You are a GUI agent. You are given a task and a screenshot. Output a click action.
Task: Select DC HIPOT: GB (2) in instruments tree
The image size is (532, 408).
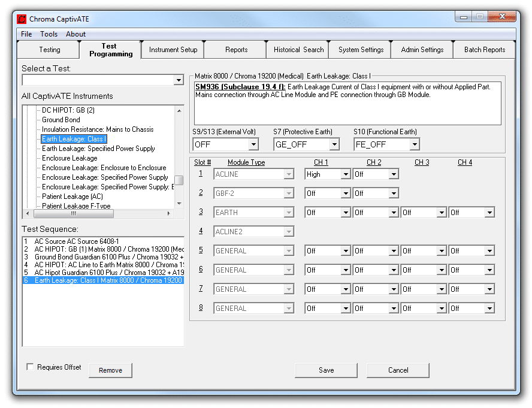[68, 110]
